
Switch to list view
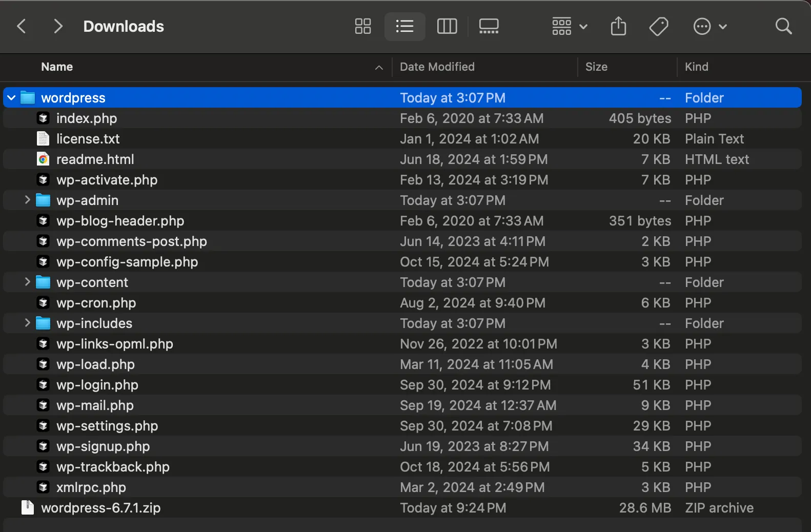pos(404,26)
